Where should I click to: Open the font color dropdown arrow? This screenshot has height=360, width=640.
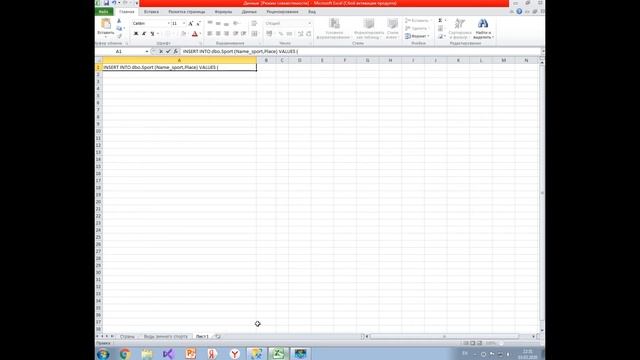click(200, 33)
